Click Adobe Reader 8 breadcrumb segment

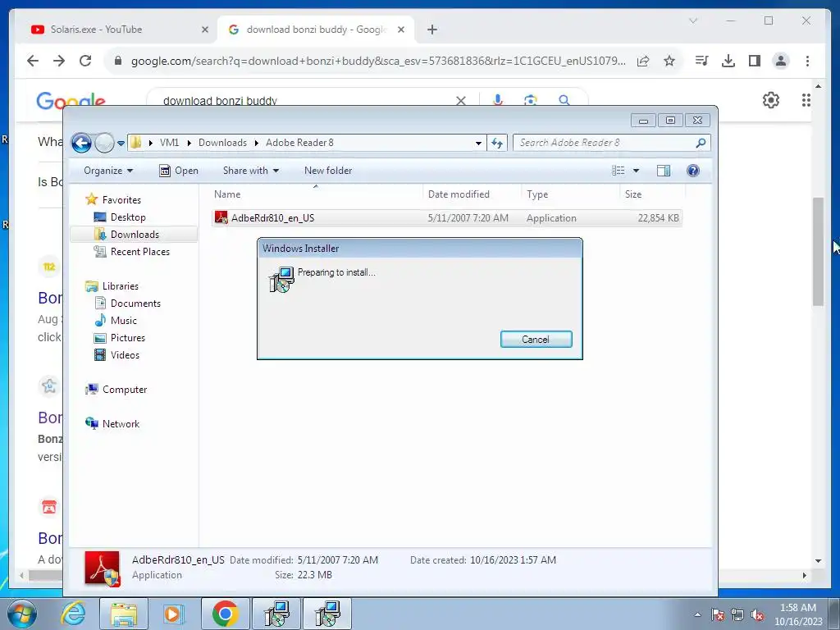tap(299, 143)
